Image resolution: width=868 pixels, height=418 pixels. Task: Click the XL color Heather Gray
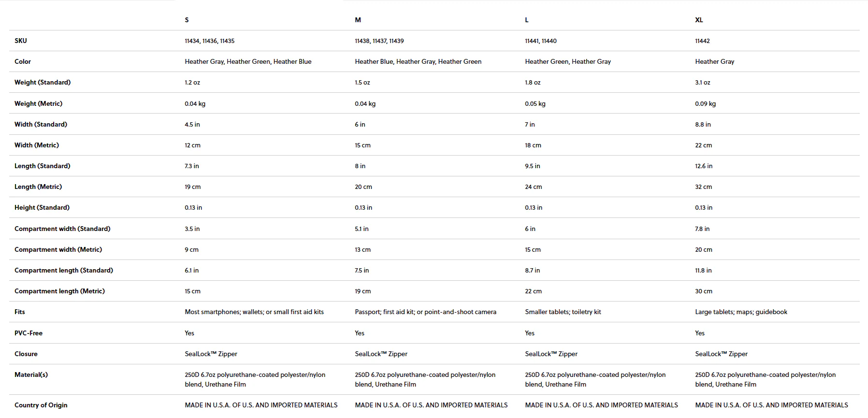pos(714,61)
